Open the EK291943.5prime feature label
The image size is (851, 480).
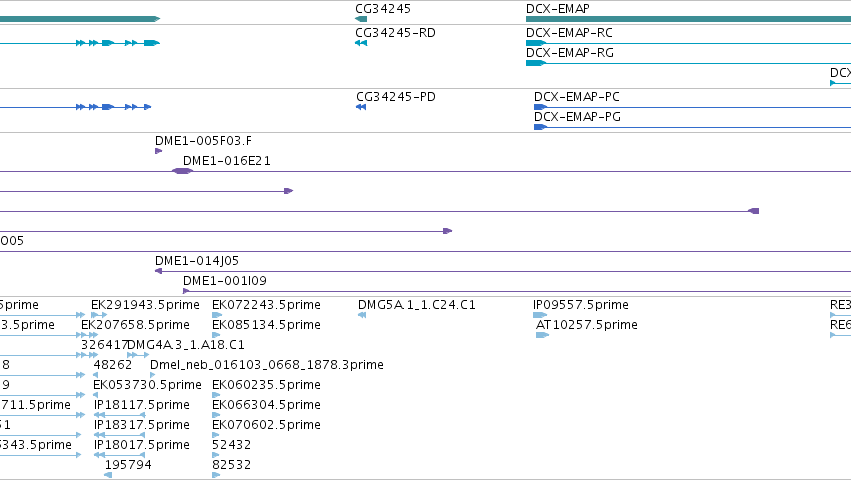(145, 305)
